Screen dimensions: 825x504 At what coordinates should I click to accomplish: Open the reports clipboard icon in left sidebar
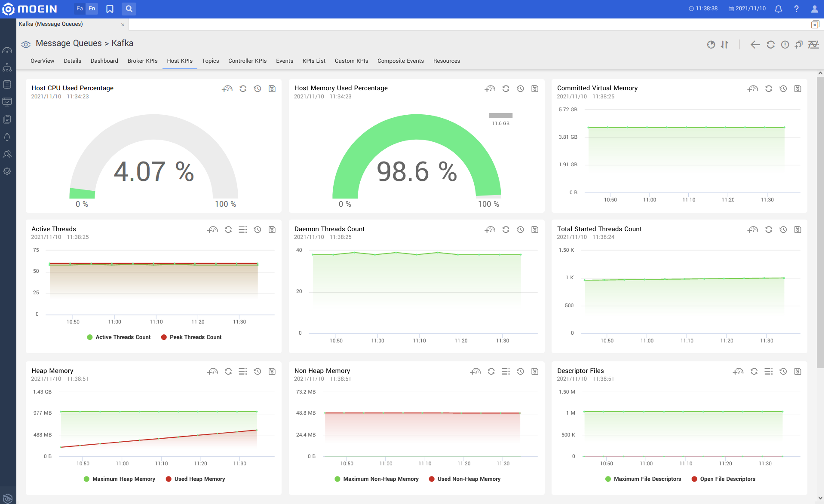click(x=7, y=119)
